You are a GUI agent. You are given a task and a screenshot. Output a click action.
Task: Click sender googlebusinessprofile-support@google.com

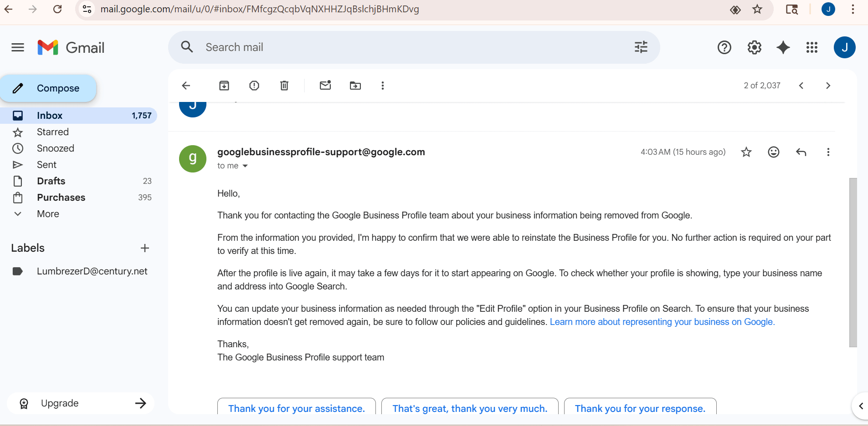pyautogui.click(x=321, y=152)
